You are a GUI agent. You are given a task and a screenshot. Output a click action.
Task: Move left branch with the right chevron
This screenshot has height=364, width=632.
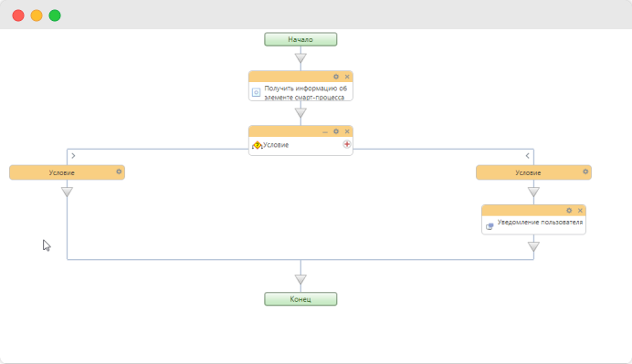coord(73,155)
